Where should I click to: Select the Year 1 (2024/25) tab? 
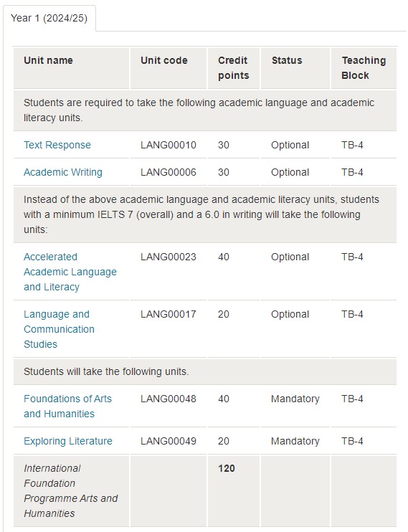tap(49, 18)
